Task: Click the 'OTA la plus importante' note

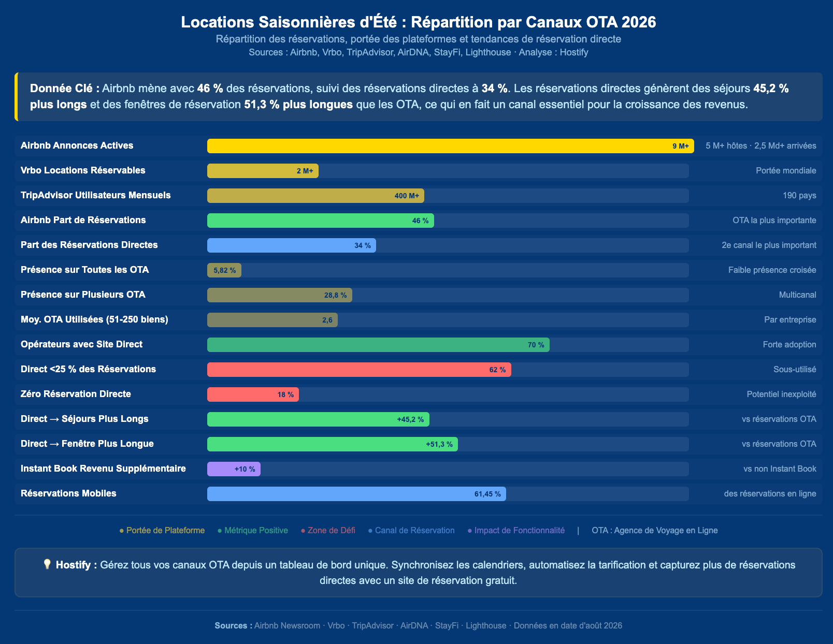Action: tap(774, 220)
